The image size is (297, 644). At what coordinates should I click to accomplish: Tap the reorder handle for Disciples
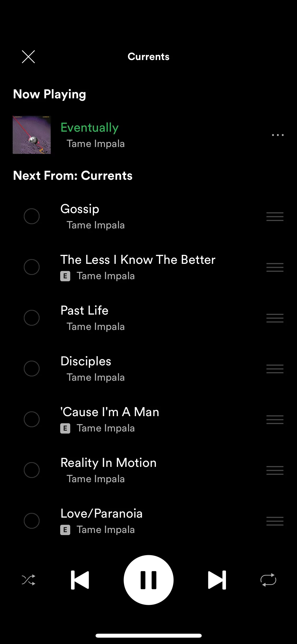(x=275, y=369)
